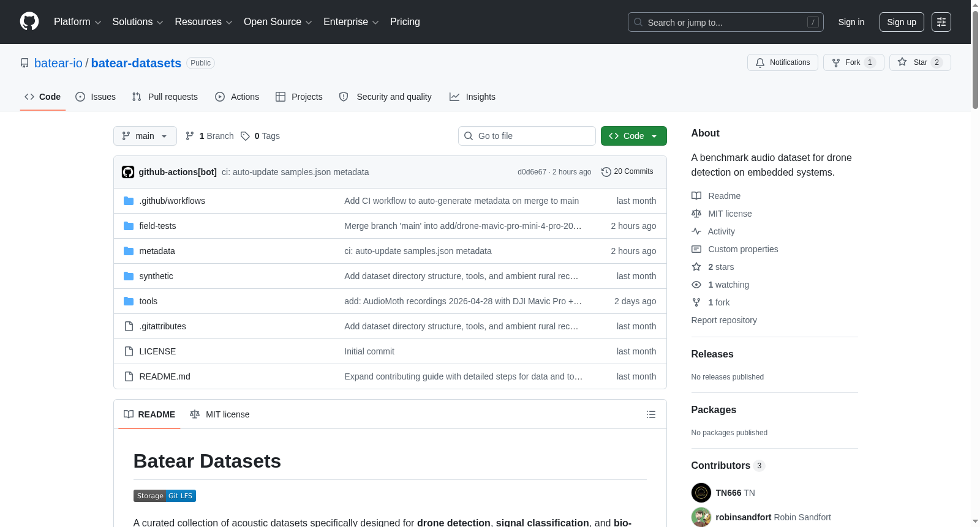This screenshot has width=980, height=527.
Task: Open the Packages heading link
Action: pyautogui.click(x=714, y=409)
